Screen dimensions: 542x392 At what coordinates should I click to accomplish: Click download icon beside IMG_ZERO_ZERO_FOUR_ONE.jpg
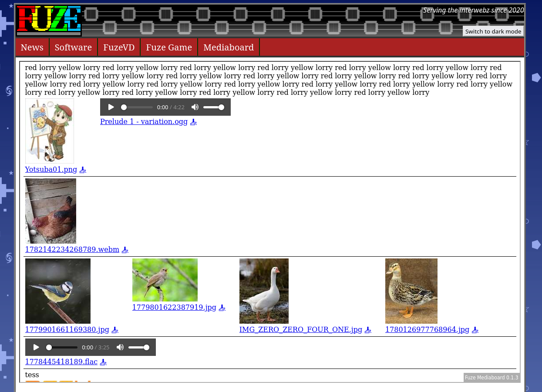(x=368, y=330)
